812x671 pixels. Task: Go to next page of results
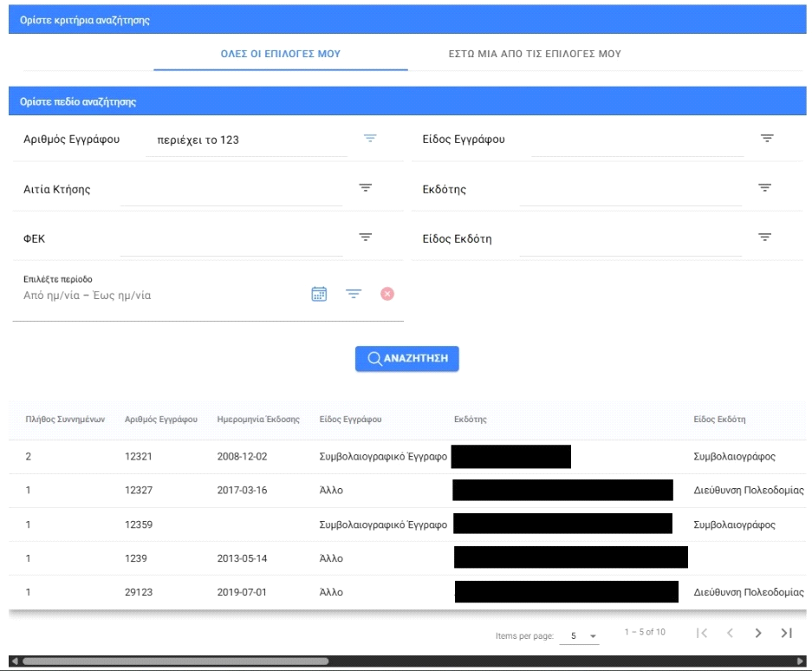tap(758, 633)
